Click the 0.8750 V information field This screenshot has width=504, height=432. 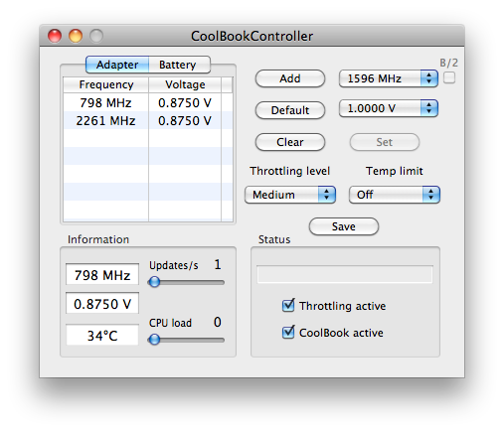click(102, 304)
